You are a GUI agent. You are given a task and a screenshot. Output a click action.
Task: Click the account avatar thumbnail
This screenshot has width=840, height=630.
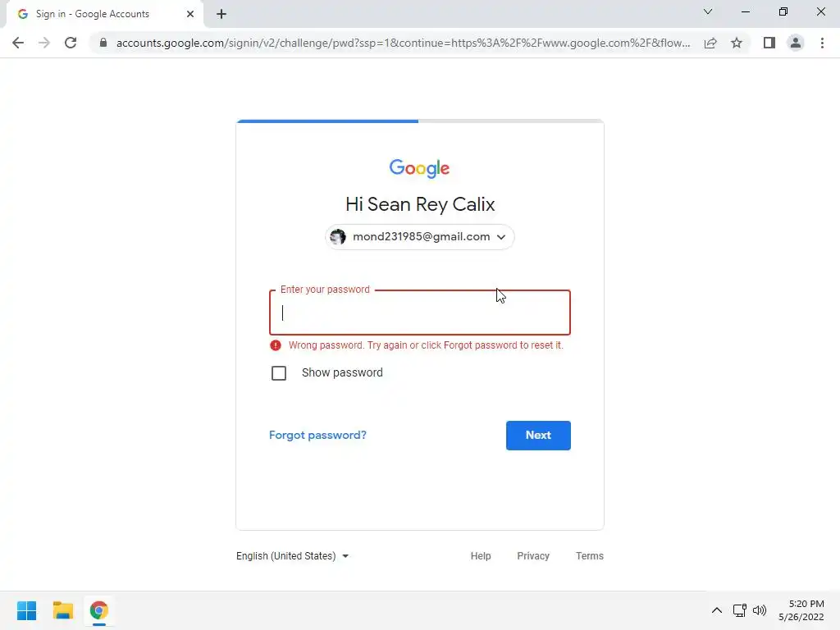[x=337, y=237]
